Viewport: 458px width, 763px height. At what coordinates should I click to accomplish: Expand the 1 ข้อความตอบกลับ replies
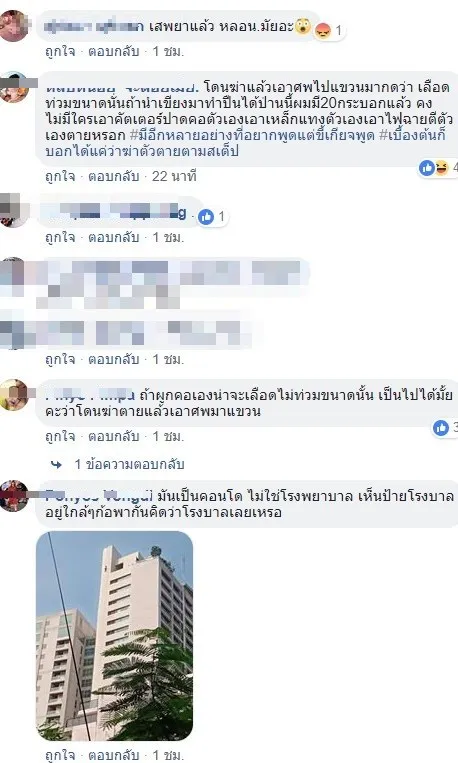point(129,464)
